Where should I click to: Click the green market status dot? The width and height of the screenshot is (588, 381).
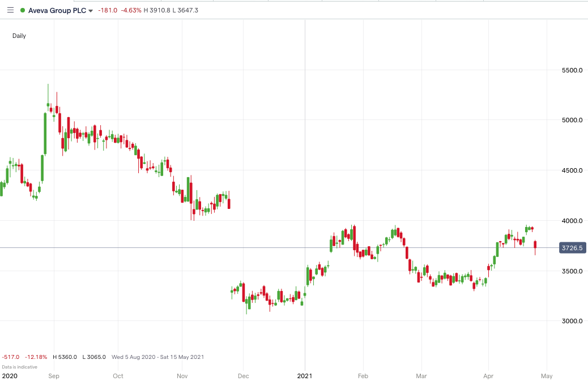[22, 10]
